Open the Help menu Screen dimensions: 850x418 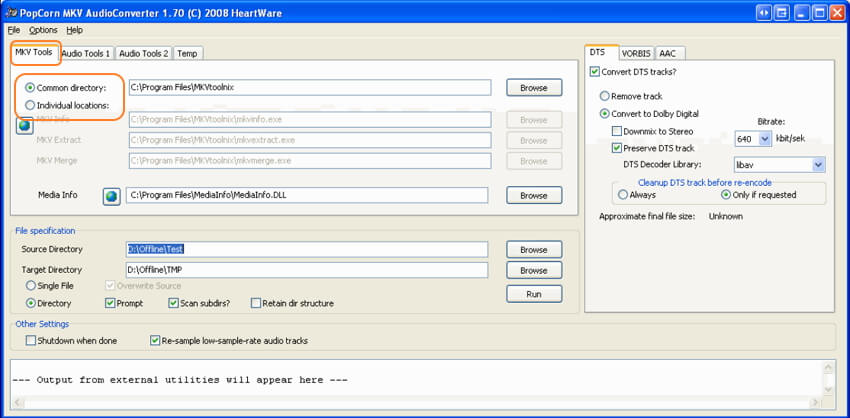coord(75,30)
